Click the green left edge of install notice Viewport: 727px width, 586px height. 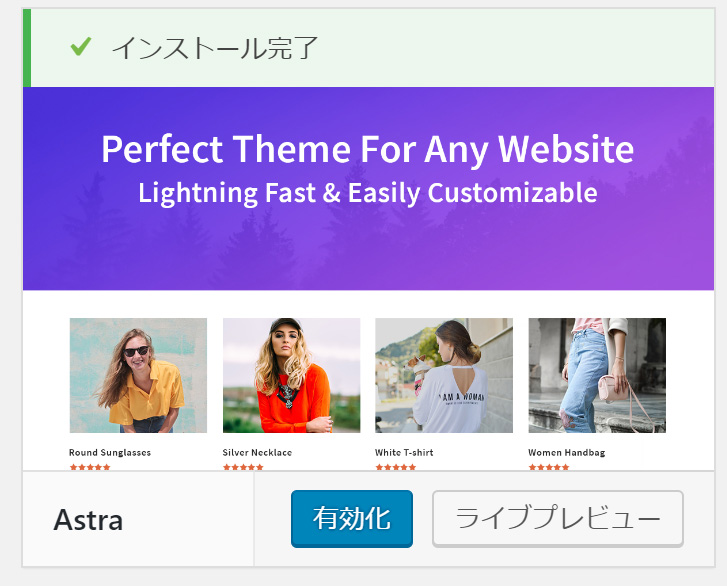click(x=27, y=48)
